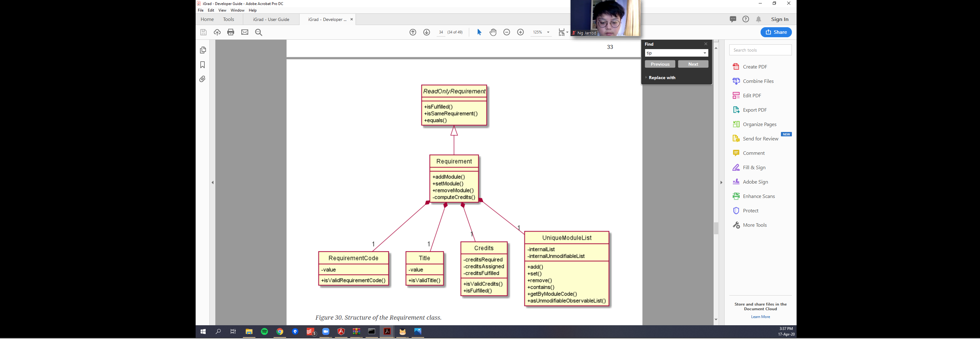Viewport: 980px width, 339px height.
Task: Expand the Replace with section
Action: 662,78
